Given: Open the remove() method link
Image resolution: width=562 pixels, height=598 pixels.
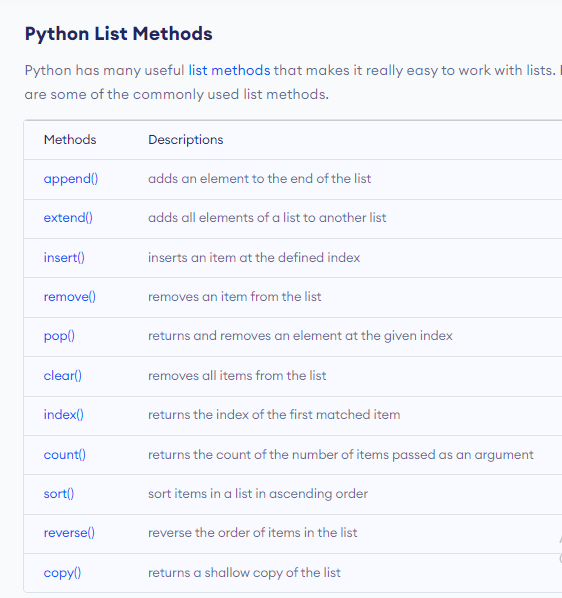Looking at the screenshot, I should coord(70,296).
